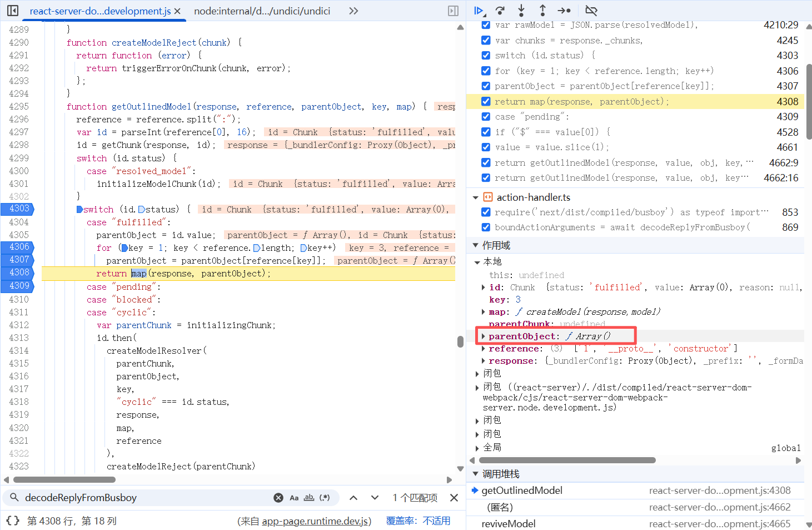Show more open file tabs
Screen dimensions: 812x530
pyautogui.click(x=353, y=11)
